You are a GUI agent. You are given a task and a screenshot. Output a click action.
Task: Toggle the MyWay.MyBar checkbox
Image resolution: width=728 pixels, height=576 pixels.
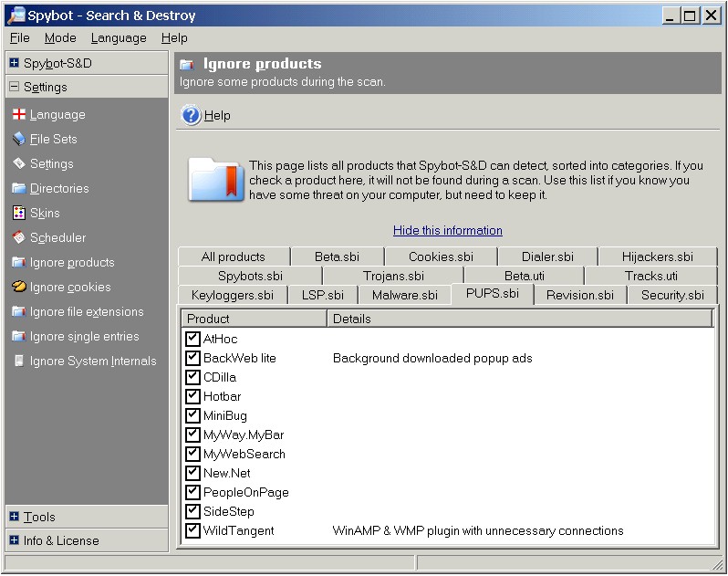pos(192,435)
